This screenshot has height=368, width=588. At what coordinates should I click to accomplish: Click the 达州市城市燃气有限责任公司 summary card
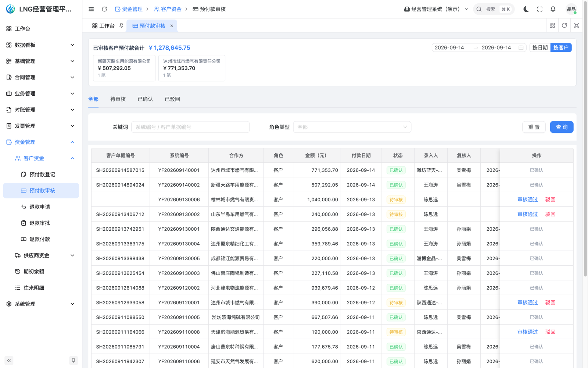click(x=192, y=68)
